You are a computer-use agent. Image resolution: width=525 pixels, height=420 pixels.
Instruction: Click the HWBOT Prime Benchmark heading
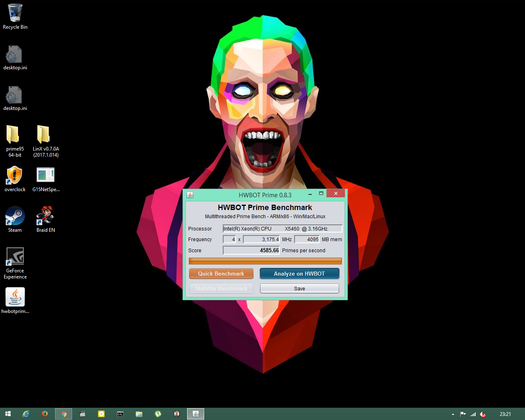tap(265, 208)
